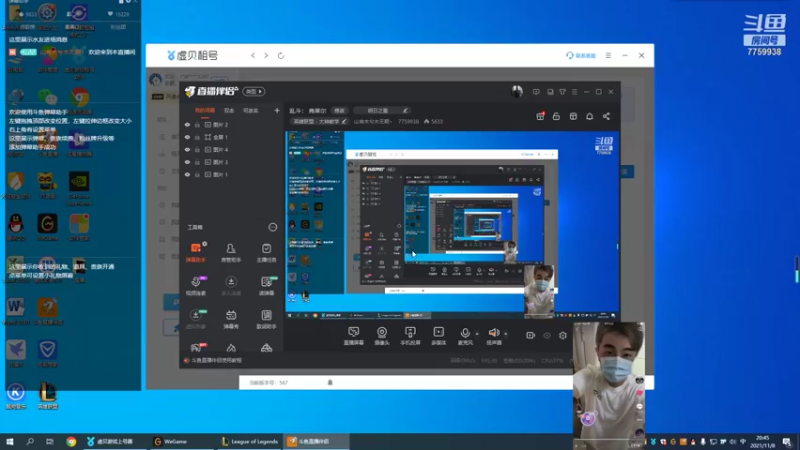
Task: Click the user avatar in companion title bar
Action: (517, 91)
